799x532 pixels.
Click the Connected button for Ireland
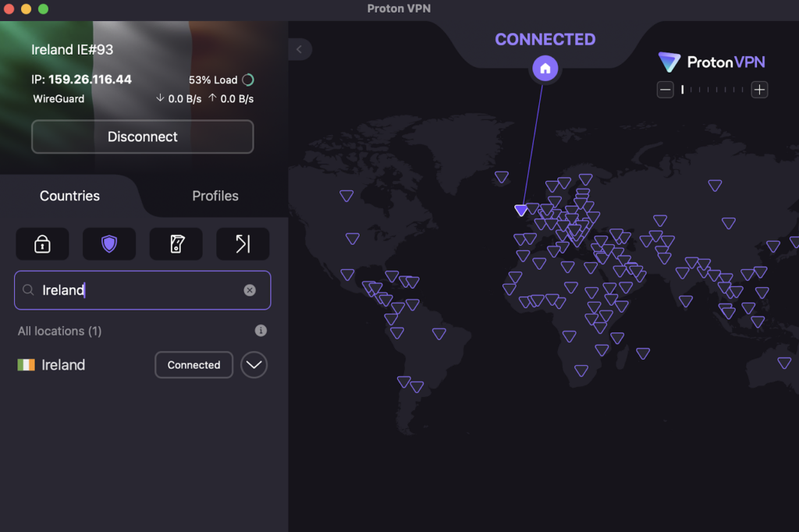click(x=194, y=365)
